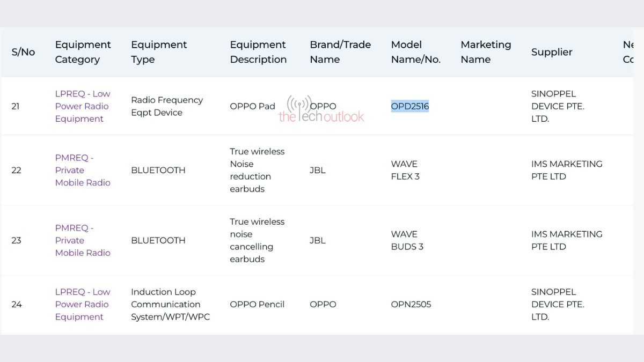This screenshot has width=644, height=362.
Task: Click SINOPPEL DEVICE PTE. LTD. supplier in row 21
Action: (x=558, y=106)
